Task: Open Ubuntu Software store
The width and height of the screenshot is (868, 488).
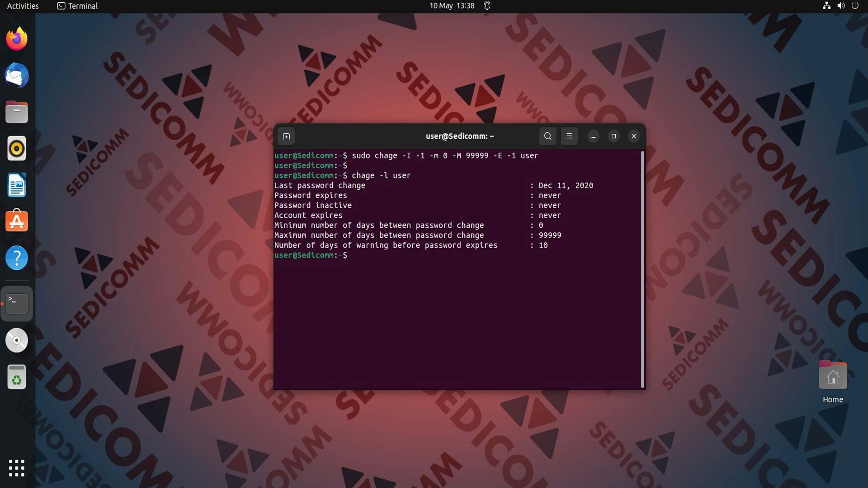Action: 17,221
